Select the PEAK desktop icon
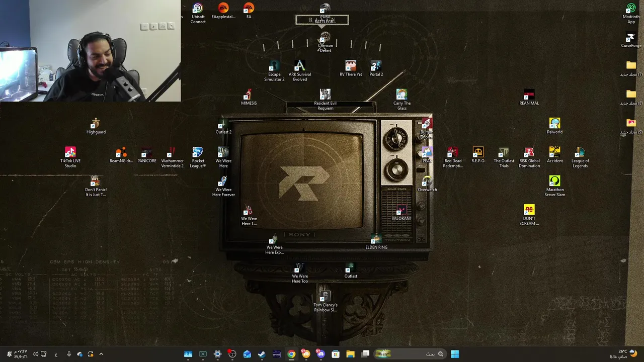 (427, 155)
